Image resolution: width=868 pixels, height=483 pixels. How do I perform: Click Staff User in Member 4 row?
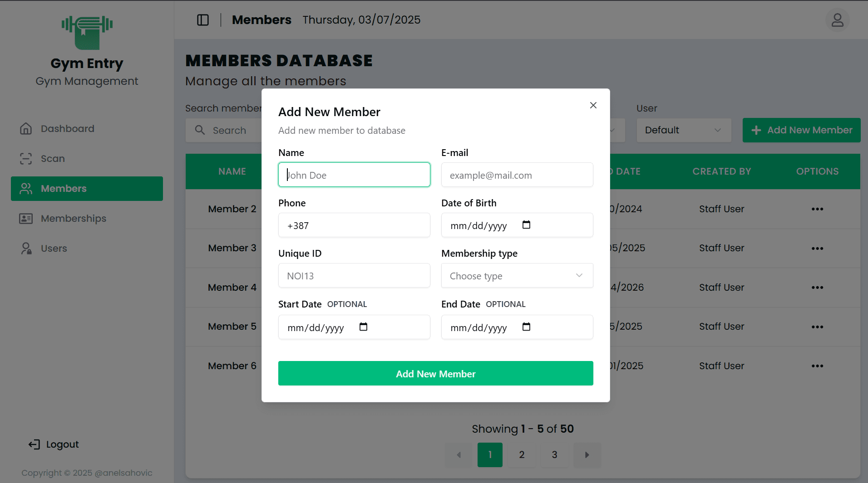coord(722,288)
